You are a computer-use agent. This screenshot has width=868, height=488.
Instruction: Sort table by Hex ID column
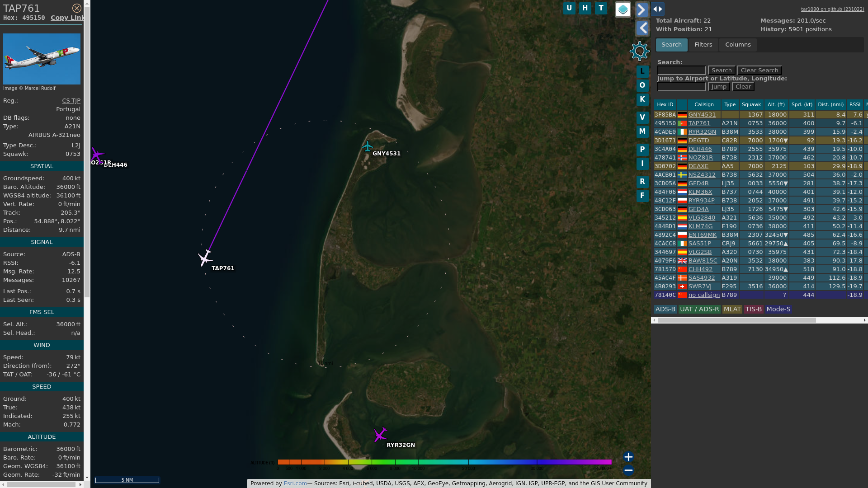(x=665, y=105)
